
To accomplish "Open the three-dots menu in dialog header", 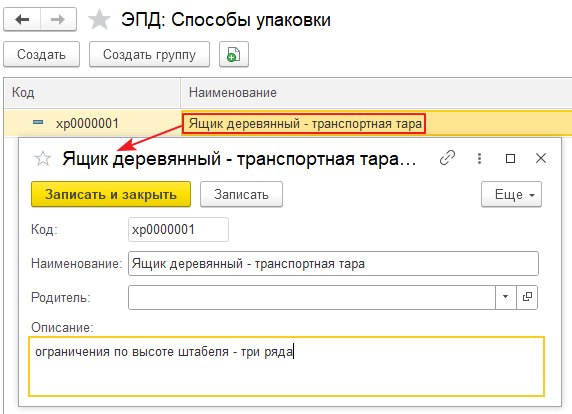I will tap(479, 158).
